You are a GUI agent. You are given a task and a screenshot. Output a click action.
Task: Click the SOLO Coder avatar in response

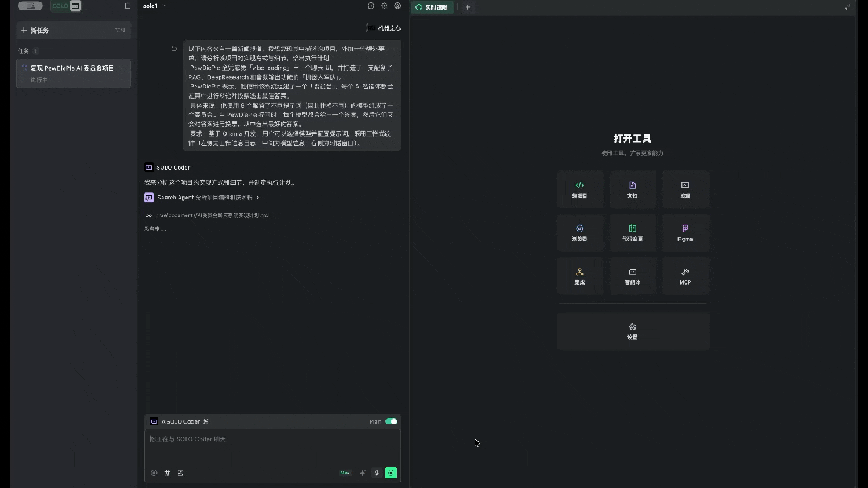149,167
